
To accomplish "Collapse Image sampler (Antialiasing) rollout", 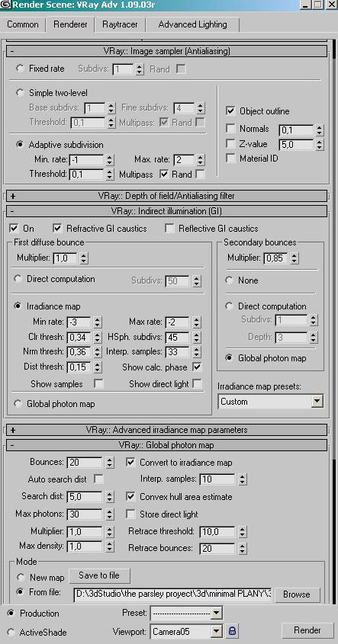I will 166,51.
